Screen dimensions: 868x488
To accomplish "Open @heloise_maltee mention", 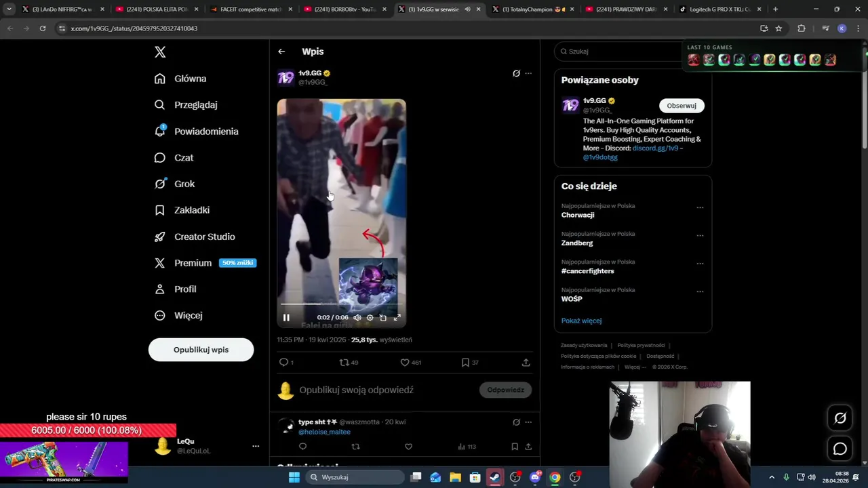I will tap(324, 432).
